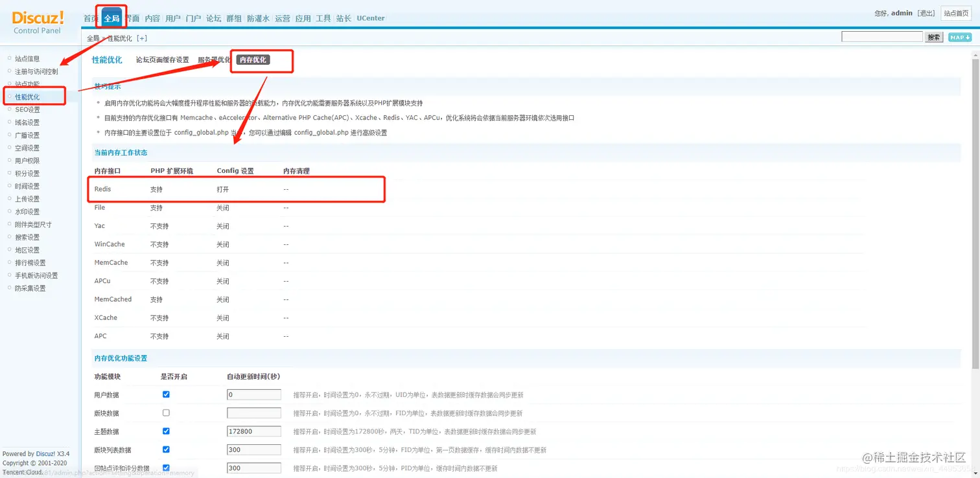Viewport: 980px width, 478px height.
Task: Open 上传设置 in the sidebar
Action: (x=27, y=199)
